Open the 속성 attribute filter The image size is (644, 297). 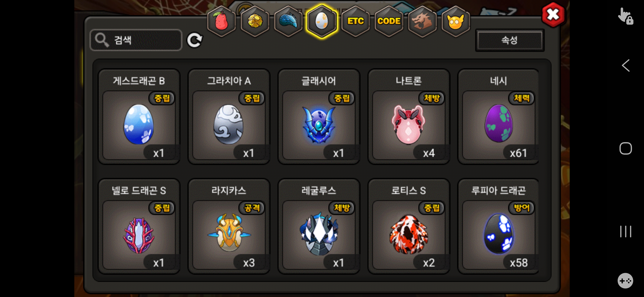click(x=509, y=40)
